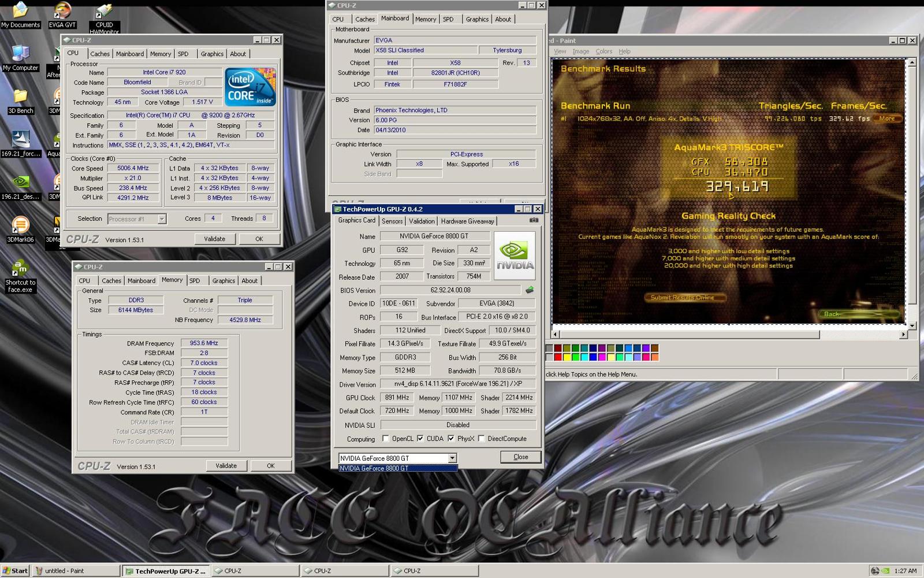Open the Image menu in Paint
Image resolution: width=924 pixels, height=578 pixels.
580,51
